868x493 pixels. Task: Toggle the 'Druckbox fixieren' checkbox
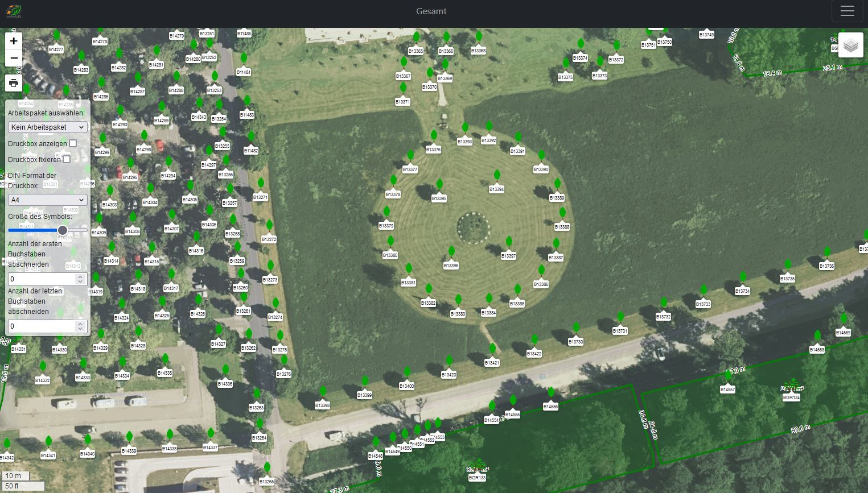click(67, 159)
